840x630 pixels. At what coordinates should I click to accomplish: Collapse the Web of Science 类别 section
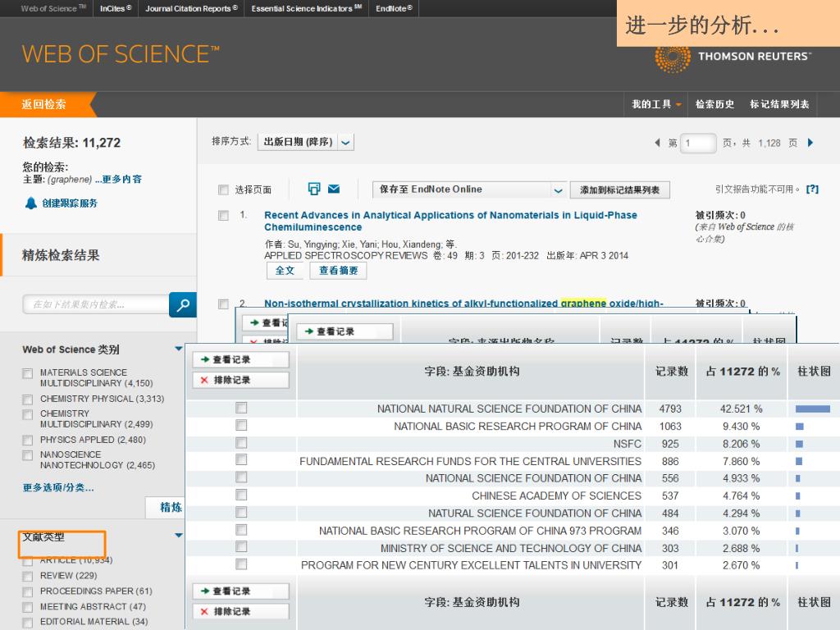(x=179, y=349)
